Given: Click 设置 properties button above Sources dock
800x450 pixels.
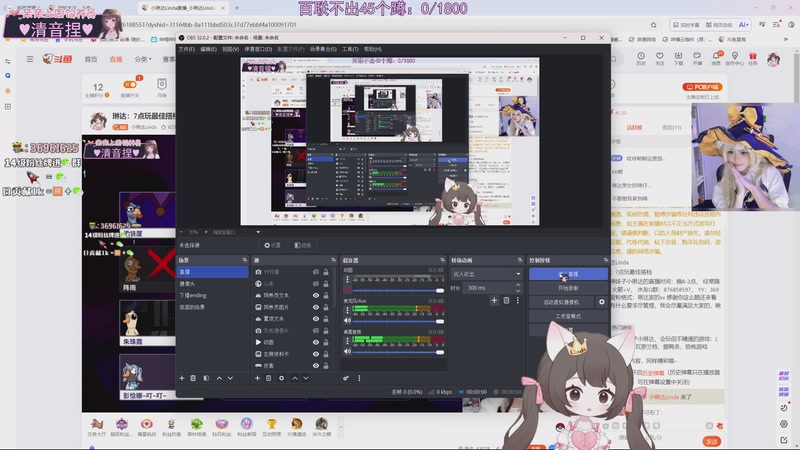Looking at the screenshot, I should click(272, 245).
